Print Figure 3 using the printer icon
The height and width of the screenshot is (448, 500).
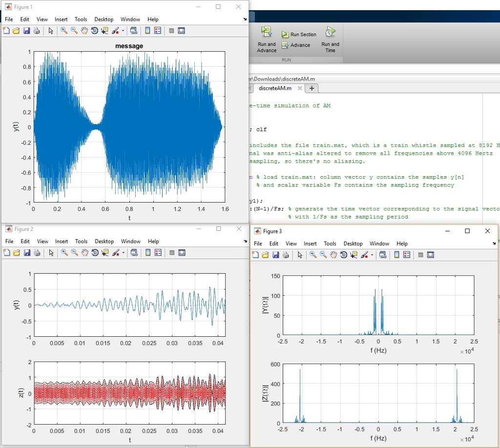tap(286, 255)
